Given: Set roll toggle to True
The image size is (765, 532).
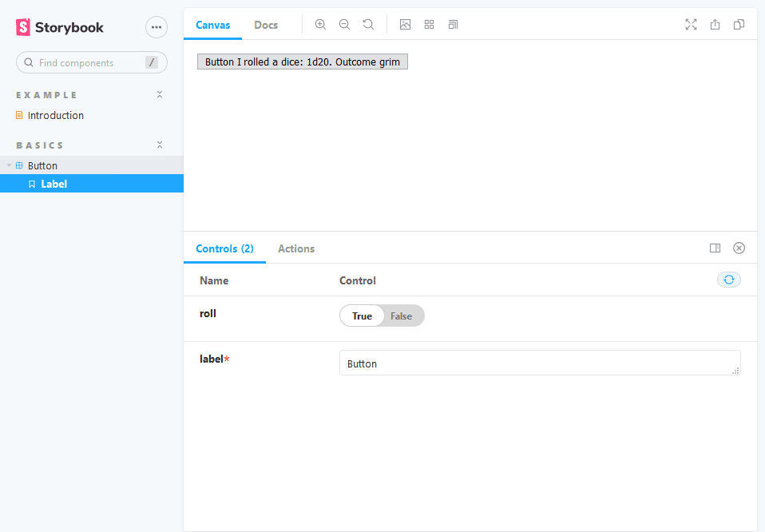Looking at the screenshot, I should pyautogui.click(x=362, y=316).
